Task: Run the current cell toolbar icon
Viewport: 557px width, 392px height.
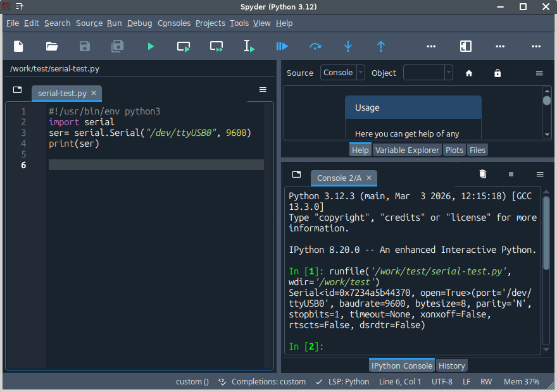Action: 184,46
